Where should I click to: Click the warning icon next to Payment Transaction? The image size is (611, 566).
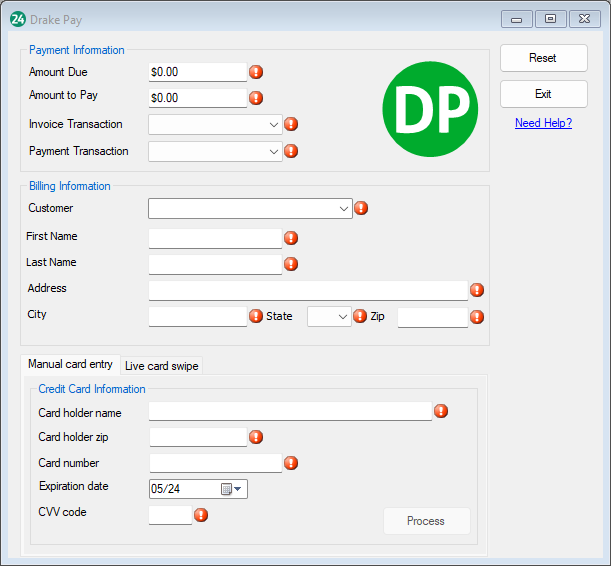pyautogui.click(x=291, y=151)
